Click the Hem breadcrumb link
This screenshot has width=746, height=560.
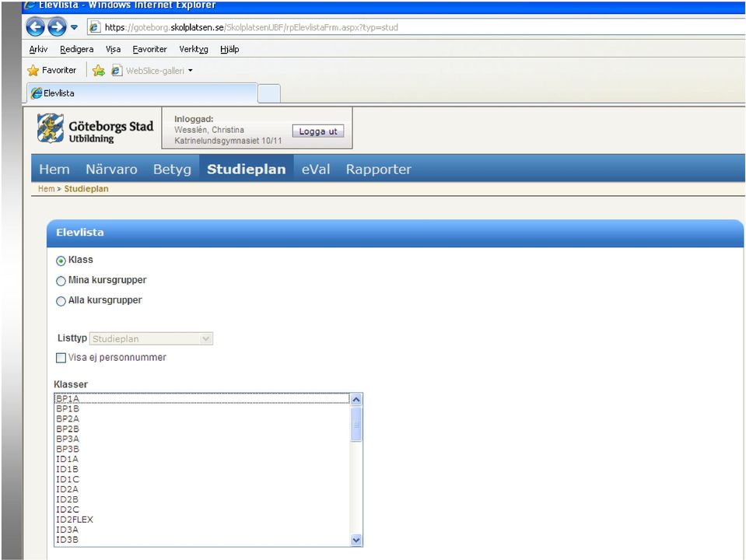click(x=46, y=189)
